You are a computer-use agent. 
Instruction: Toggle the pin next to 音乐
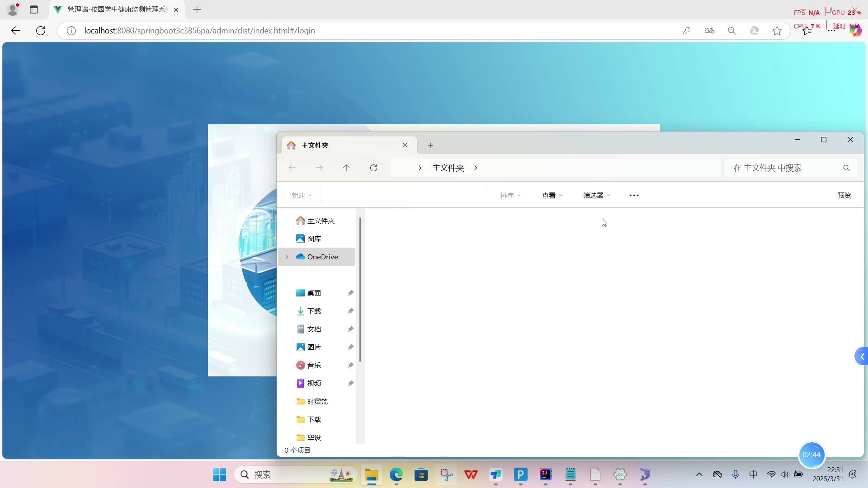tap(350, 366)
